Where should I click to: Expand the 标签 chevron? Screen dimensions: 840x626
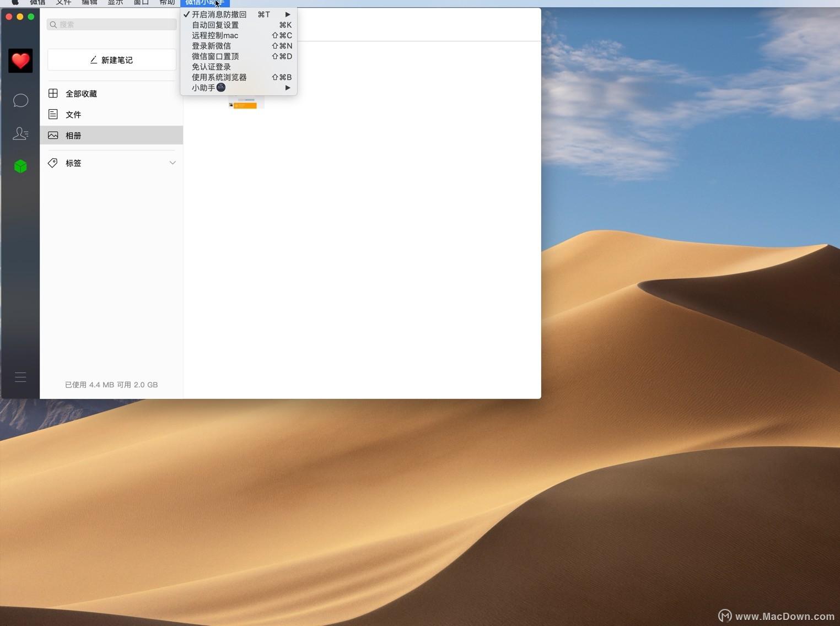point(173,163)
